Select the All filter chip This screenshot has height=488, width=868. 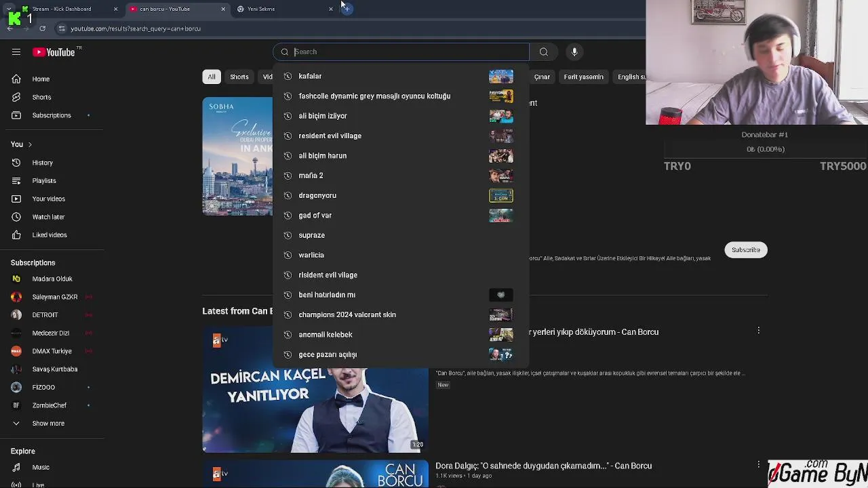point(212,77)
